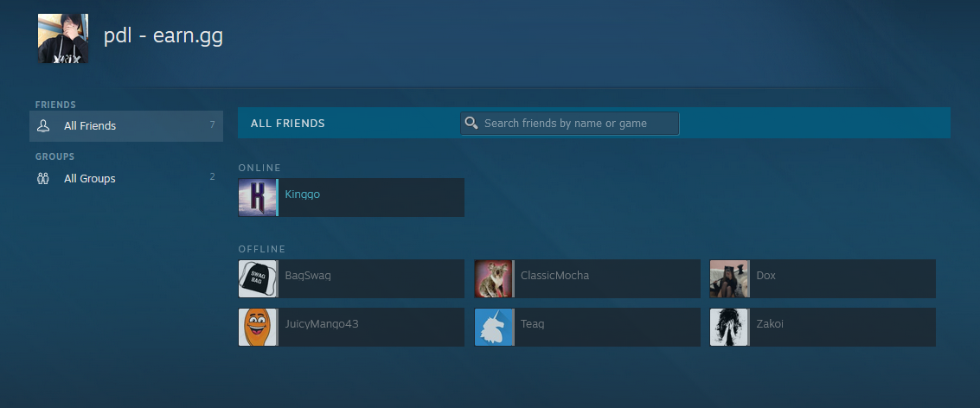Open Kinqqo's avatar with K logo

(x=258, y=197)
